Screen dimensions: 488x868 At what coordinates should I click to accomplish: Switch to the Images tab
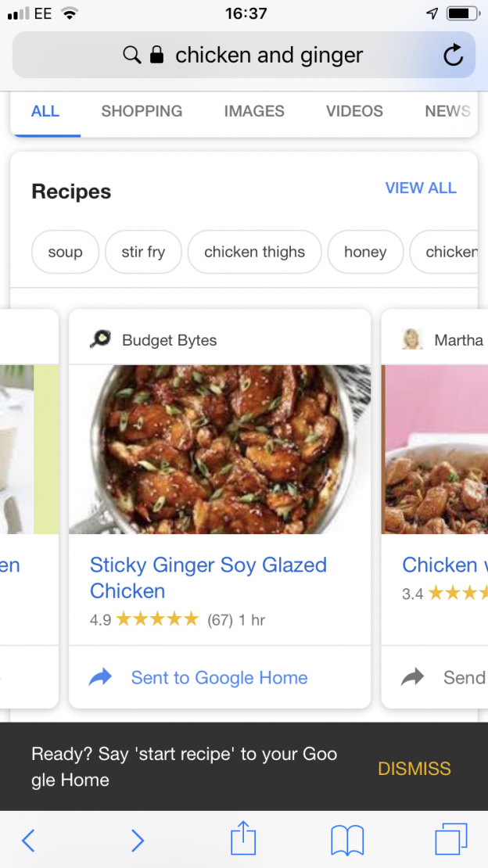pos(254,111)
